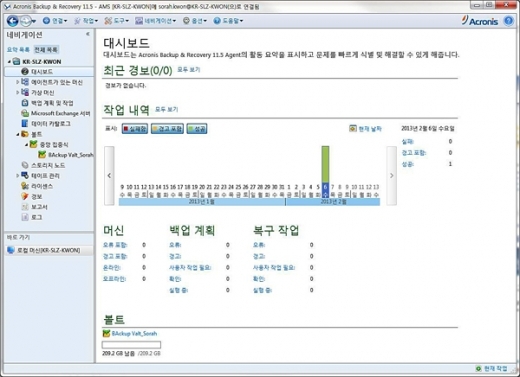Open the 데이터 카탈로그 icon
The width and height of the screenshot is (520, 377).
(25, 123)
